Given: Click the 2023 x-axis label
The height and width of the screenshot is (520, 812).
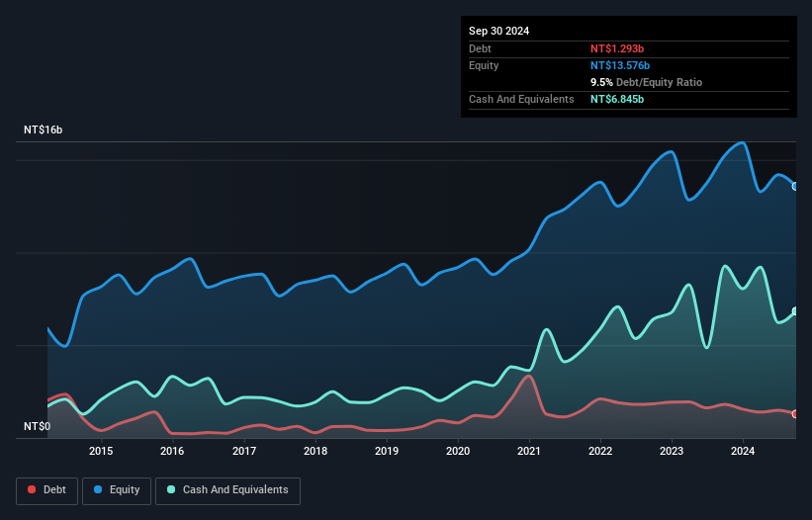Looking at the screenshot, I should click(672, 451).
